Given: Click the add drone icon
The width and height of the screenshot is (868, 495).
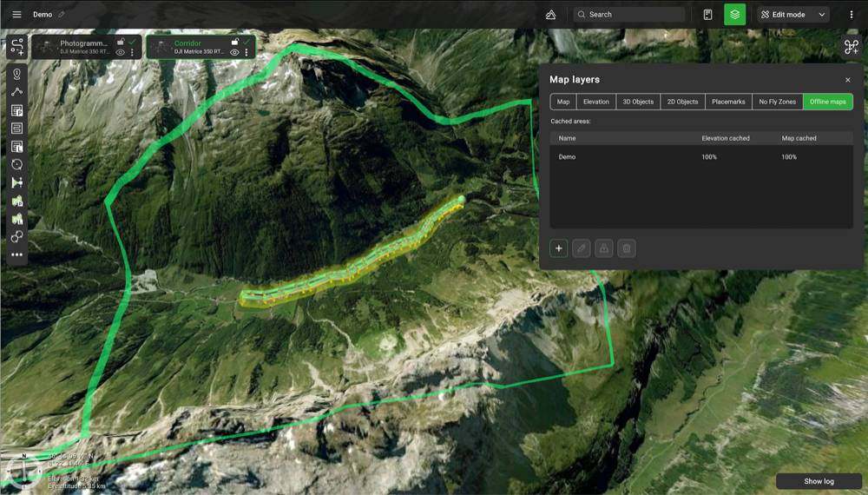Looking at the screenshot, I should coord(851,47).
